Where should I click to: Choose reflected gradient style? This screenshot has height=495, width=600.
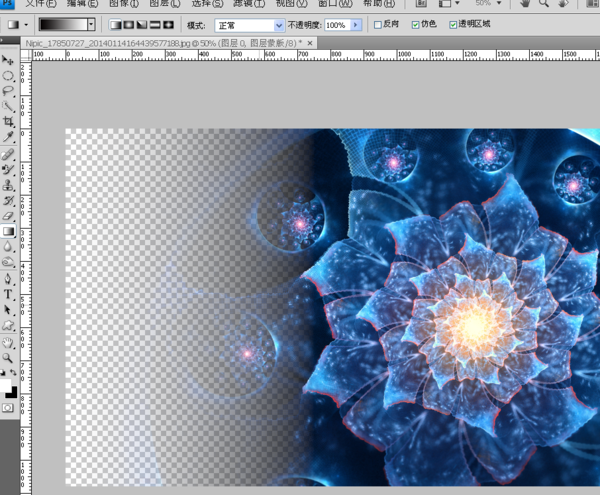(155, 25)
